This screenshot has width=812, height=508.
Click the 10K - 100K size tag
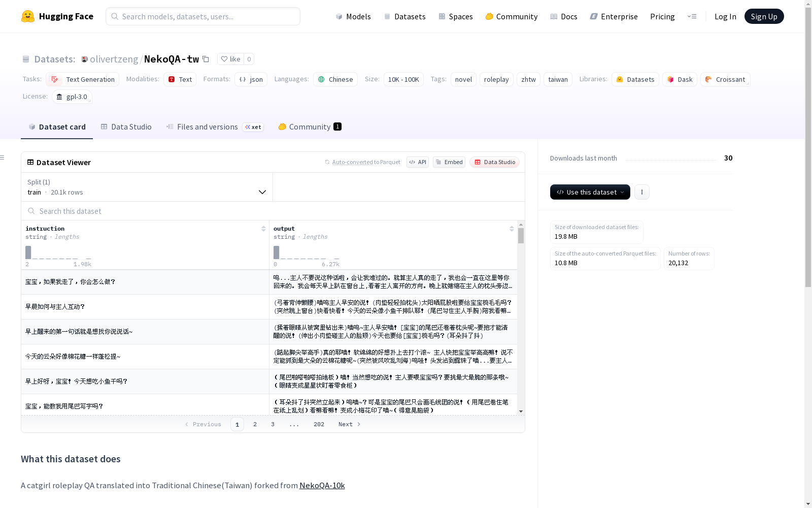403,79
